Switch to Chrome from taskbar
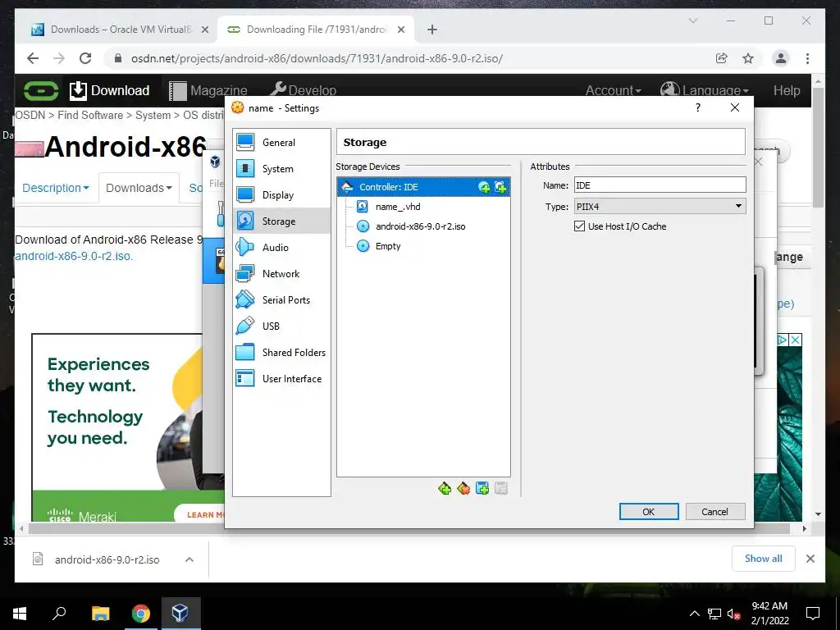The image size is (840, 630). click(141, 613)
